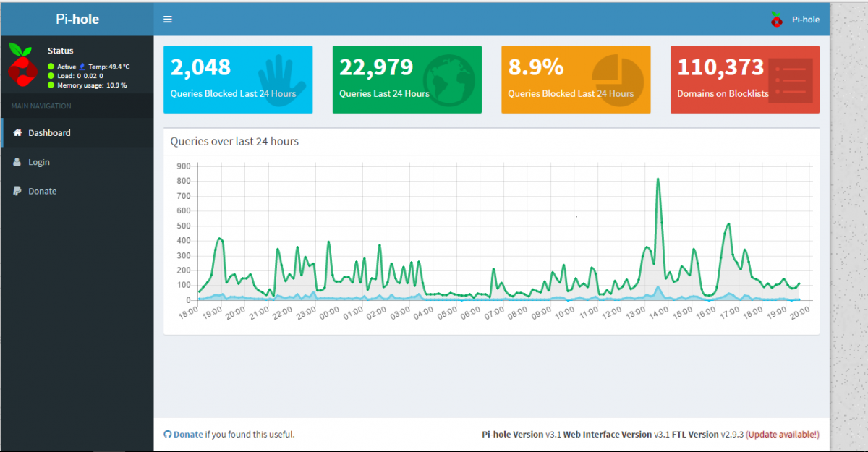Image resolution: width=868 pixels, height=452 pixels.
Task: Click the temperature icon before Temp reading
Action: pos(82,67)
